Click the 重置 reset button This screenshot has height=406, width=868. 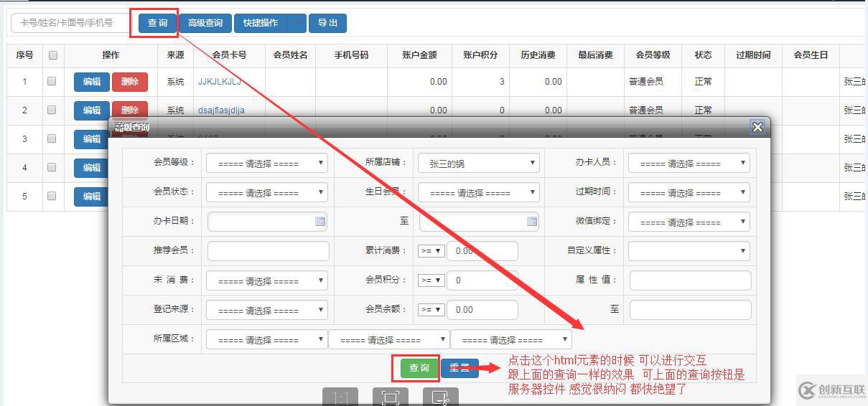tap(459, 368)
